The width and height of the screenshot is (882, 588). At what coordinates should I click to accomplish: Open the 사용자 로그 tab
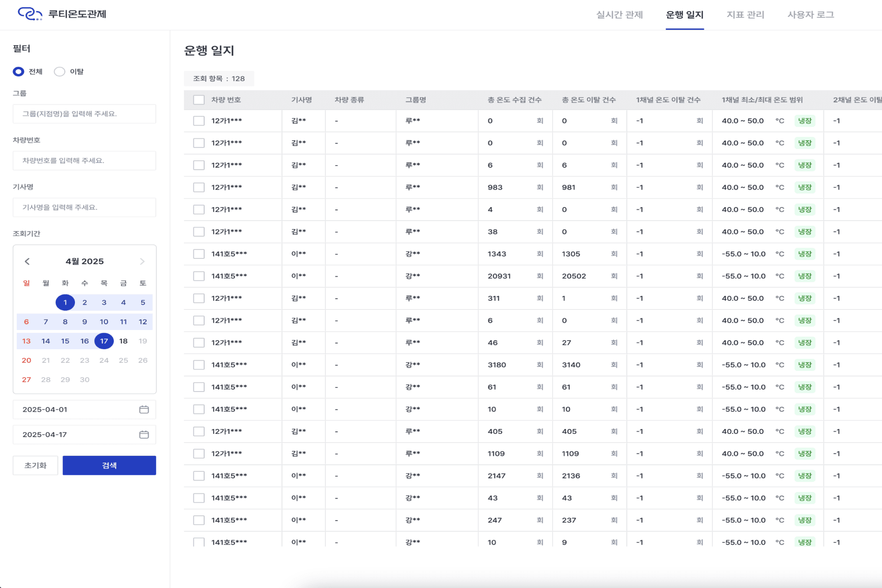[810, 15]
